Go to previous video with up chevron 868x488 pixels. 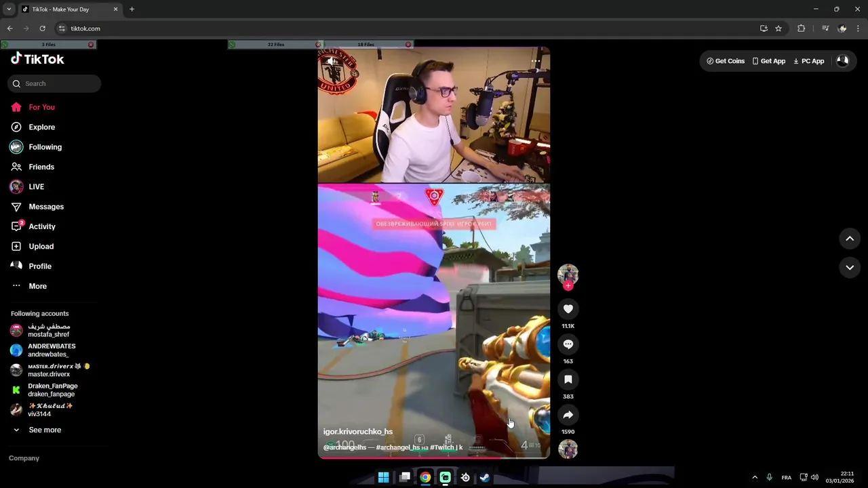850,239
